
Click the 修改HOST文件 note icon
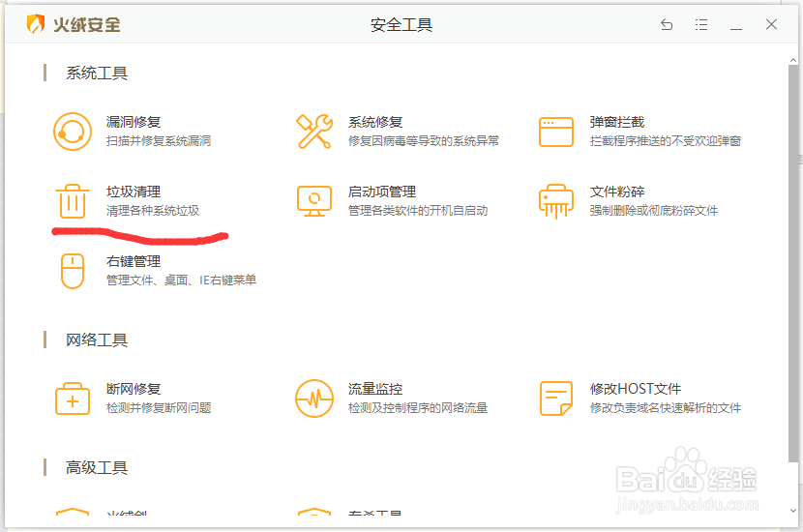tap(555, 399)
